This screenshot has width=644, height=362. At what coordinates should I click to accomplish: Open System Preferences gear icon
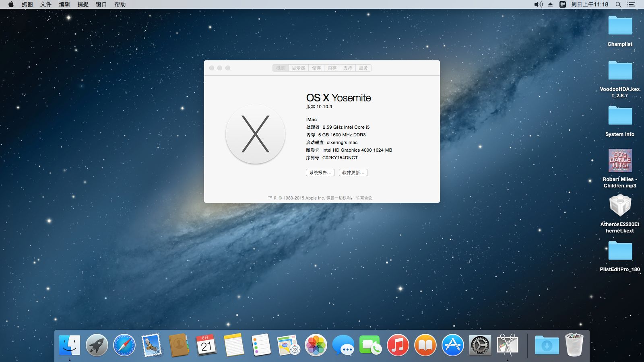[x=480, y=345]
